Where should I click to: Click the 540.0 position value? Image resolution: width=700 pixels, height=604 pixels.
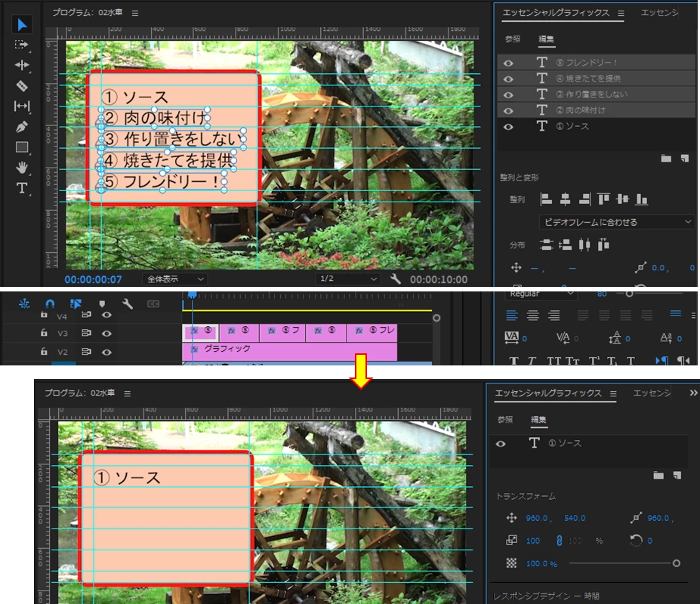(x=575, y=518)
